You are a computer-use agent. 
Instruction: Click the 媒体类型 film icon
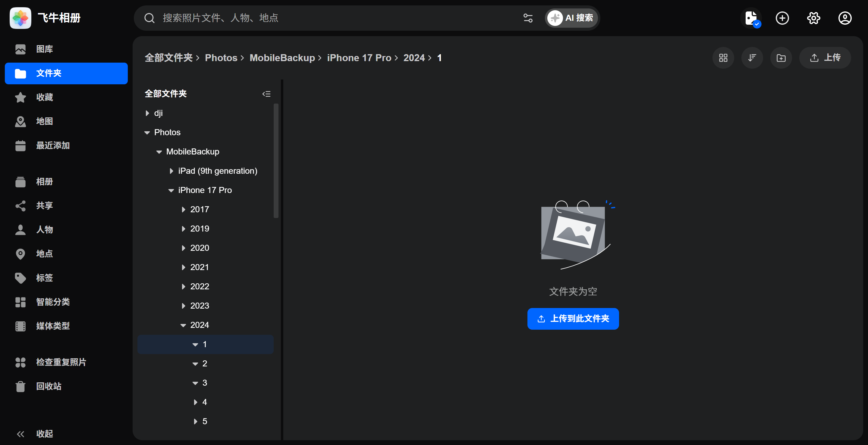[x=20, y=326]
